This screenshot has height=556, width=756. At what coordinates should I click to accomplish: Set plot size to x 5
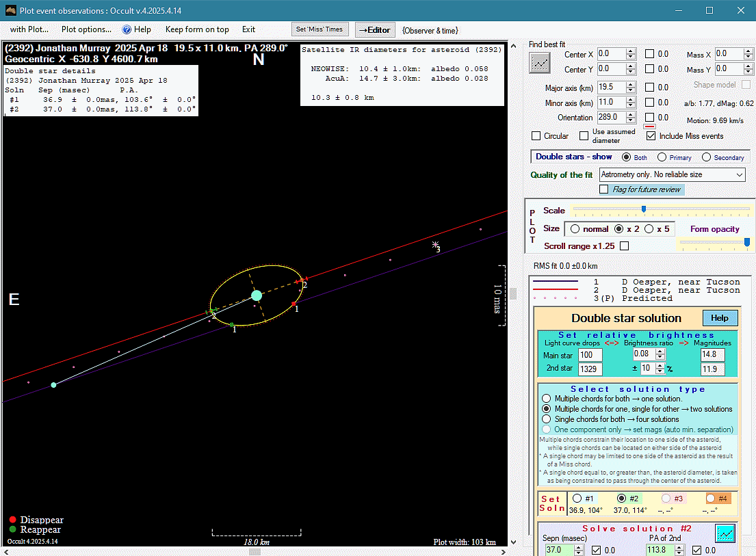pyautogui.click(x=649, y=229)
